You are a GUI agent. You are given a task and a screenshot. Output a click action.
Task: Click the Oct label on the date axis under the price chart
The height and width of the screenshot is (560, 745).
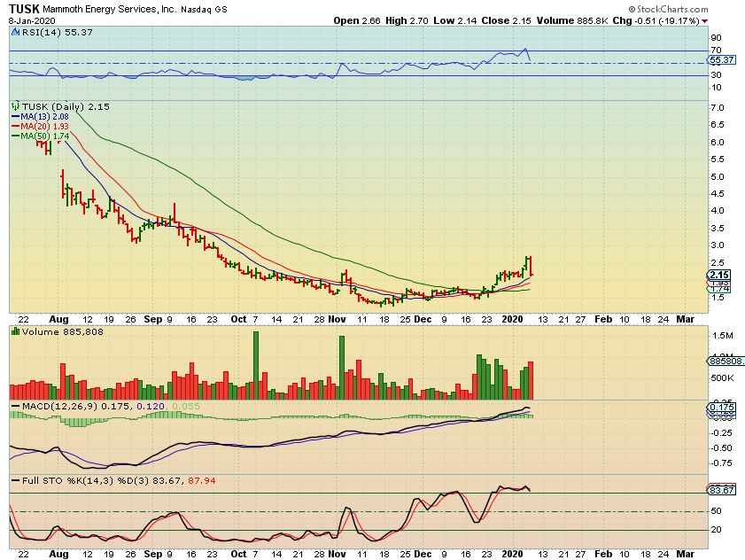point(238,320)
